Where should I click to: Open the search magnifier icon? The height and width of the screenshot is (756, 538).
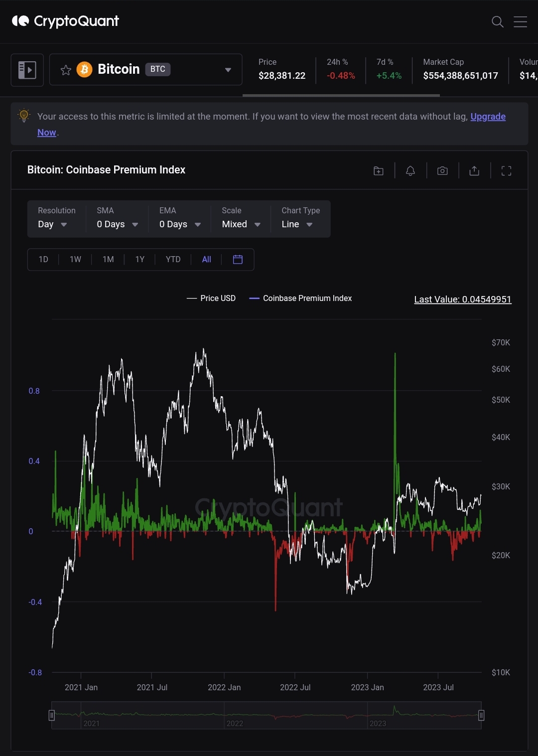tap(497, 21)
